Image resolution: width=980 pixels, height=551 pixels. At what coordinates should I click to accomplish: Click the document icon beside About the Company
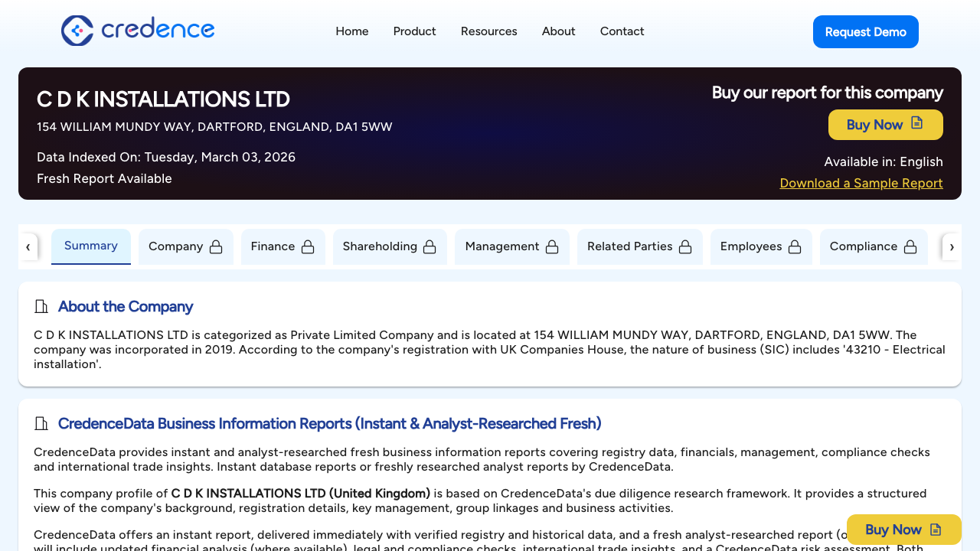[x=41, y=306]
